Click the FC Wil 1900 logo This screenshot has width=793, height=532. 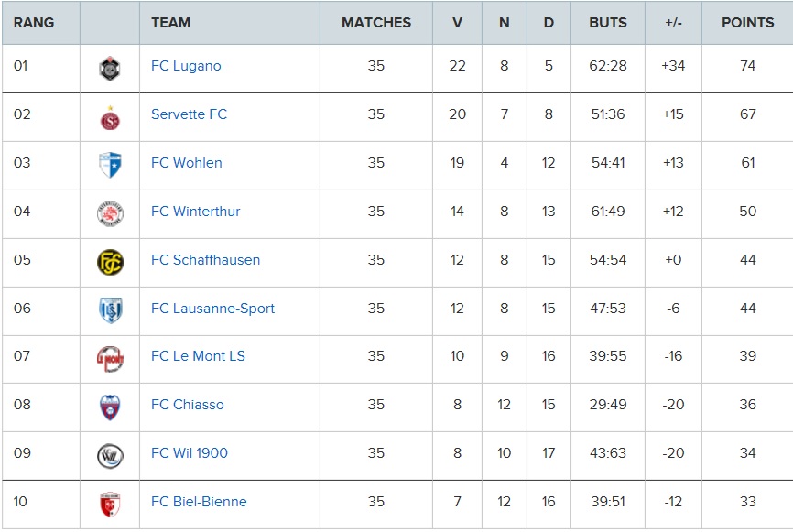(x=110, y=455)
